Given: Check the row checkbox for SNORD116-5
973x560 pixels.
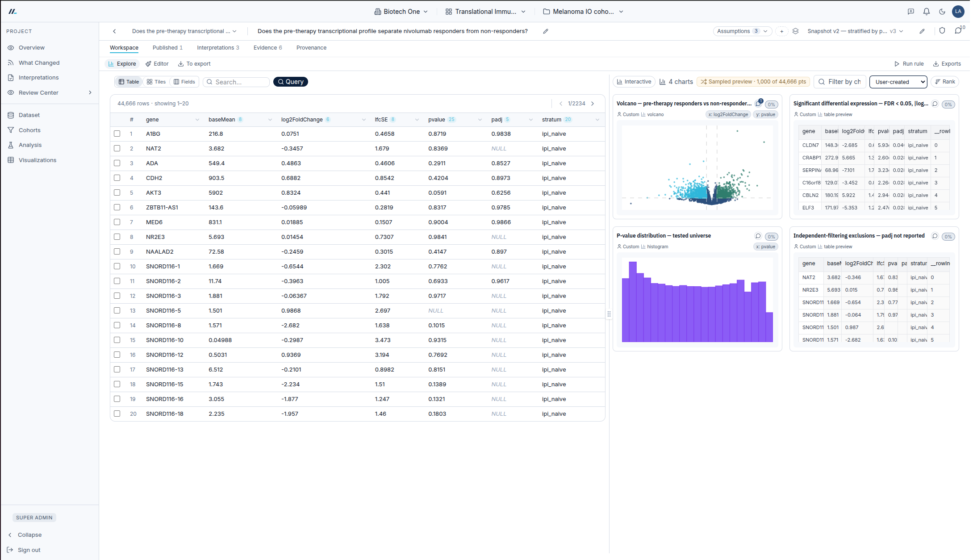Looking at the screenshot, I should (117, 310).
